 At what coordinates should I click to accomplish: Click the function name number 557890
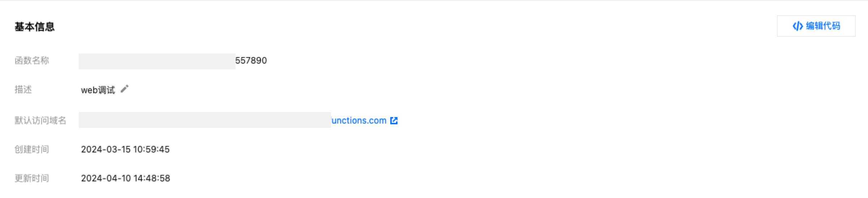(251, 60)
